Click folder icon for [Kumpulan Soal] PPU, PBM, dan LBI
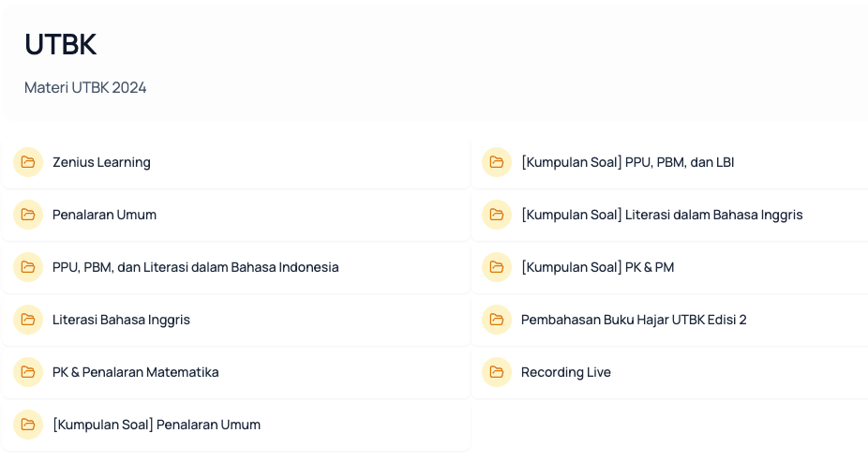The image size is (868, 463). tap(497, 162)
